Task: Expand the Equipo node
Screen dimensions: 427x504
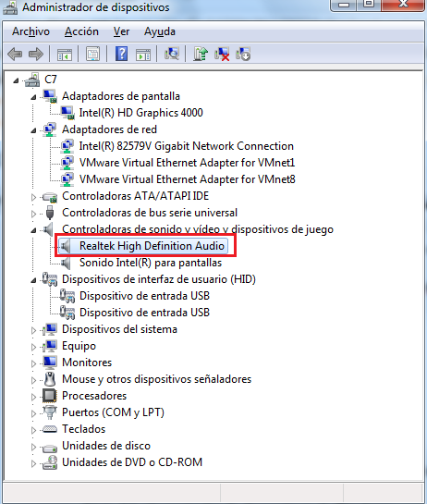Action: (33, 347)
